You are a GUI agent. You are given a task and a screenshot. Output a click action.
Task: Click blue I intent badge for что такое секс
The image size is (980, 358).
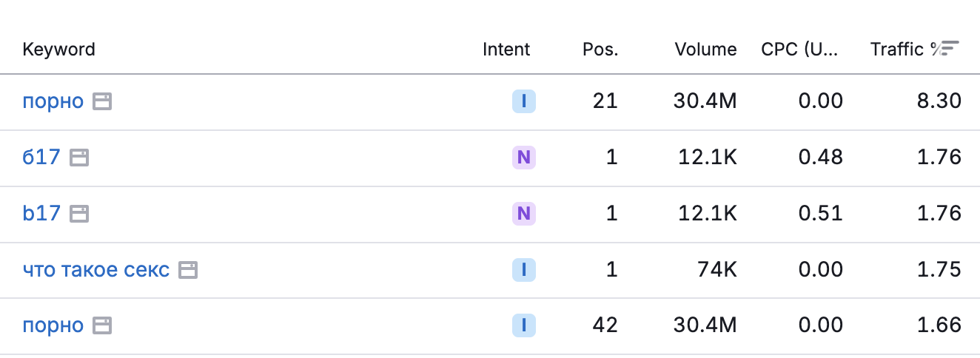(x=524, y=270)
